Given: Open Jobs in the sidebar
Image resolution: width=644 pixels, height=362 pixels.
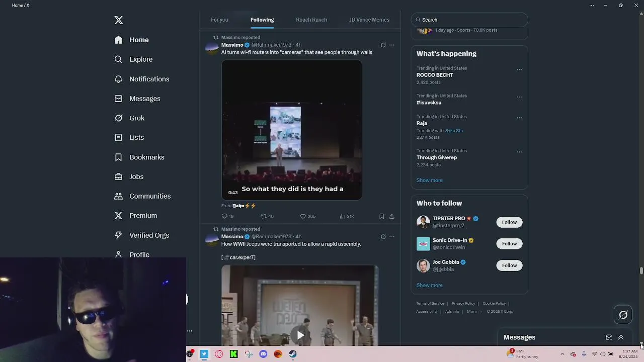Looking at the screenshot, I should coord(129,176).
